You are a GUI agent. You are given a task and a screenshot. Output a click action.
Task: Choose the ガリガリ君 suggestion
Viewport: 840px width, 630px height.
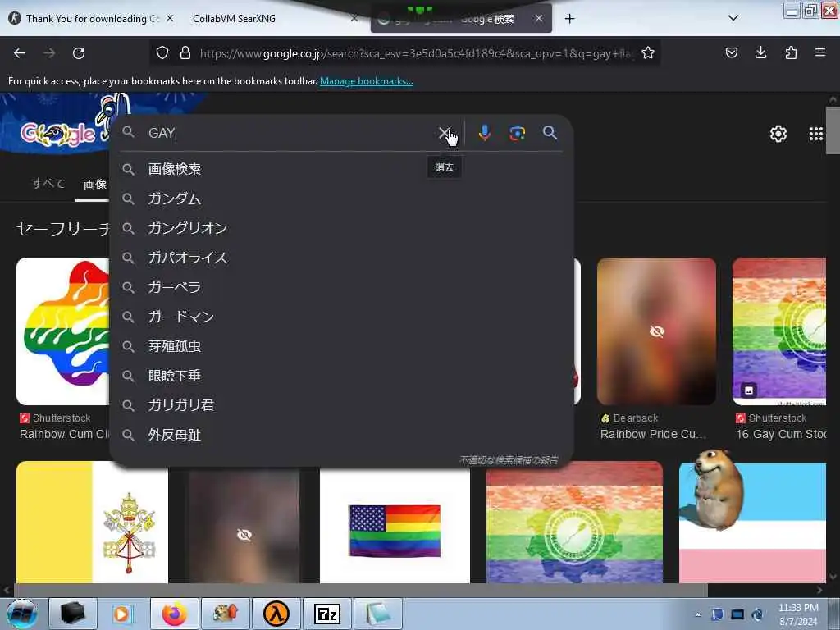341,405
